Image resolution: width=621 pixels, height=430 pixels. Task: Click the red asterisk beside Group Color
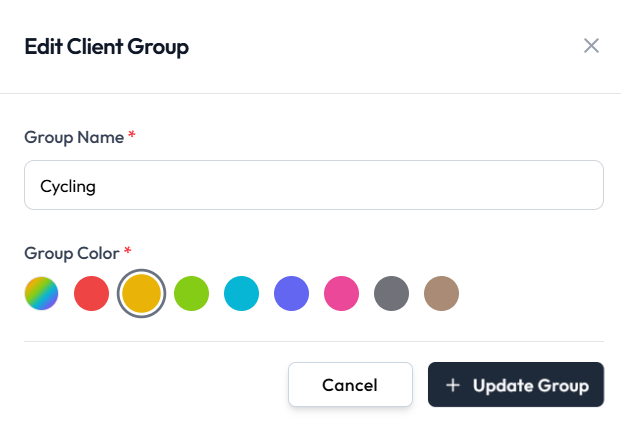[x=127, y=251]
